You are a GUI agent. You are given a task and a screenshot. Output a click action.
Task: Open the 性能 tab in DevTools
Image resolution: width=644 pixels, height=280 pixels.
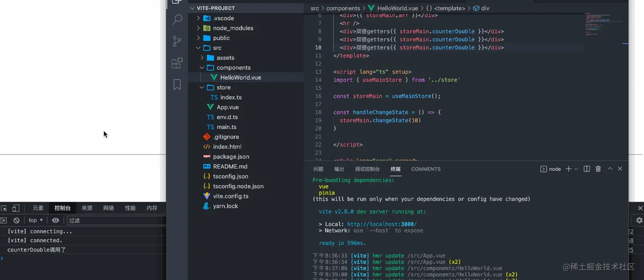coord(130,208)
